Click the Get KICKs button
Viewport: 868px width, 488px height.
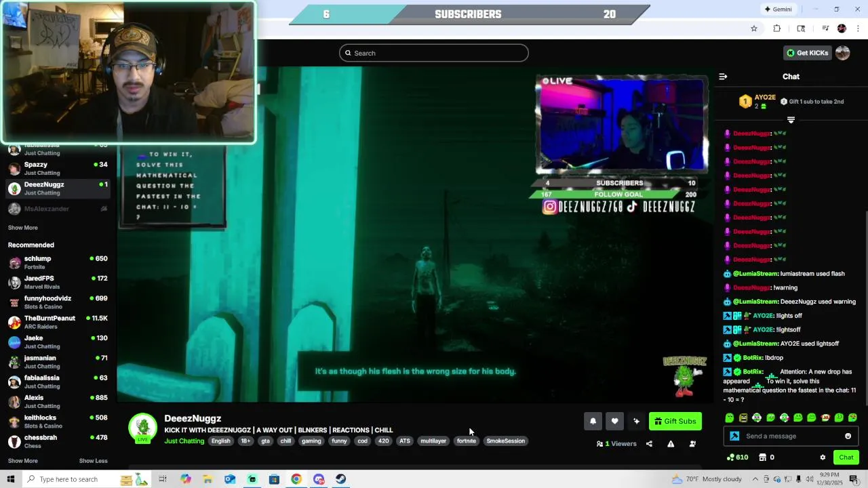[x=807, y=53]
